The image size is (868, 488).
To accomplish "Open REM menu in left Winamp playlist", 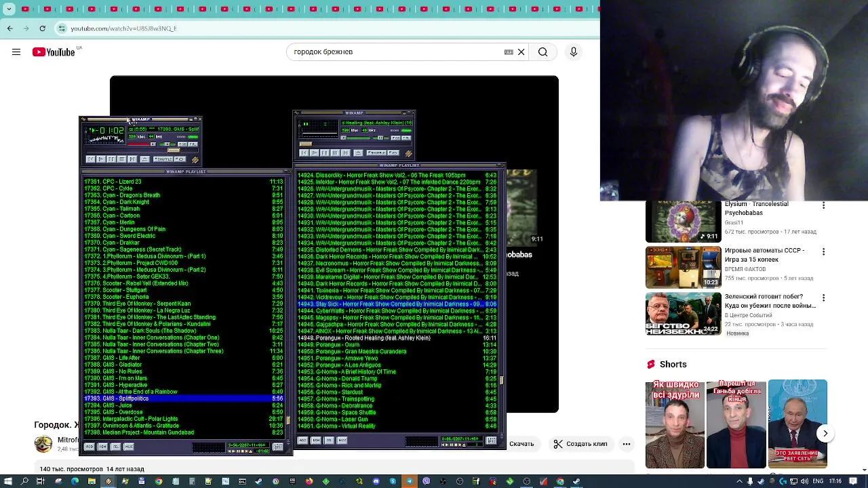I will click(102, 447).
